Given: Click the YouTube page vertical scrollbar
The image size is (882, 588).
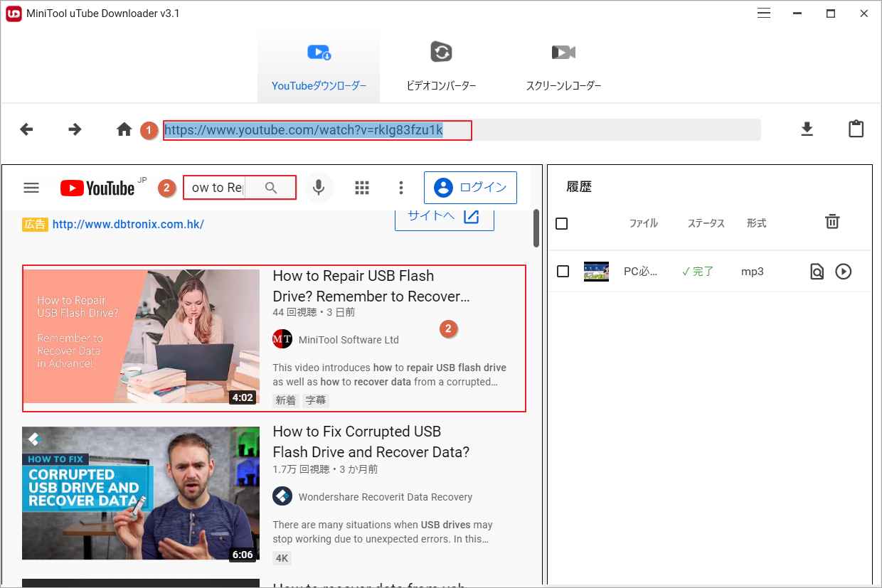Looking at the screenshot, I should (x=536, y=228).
